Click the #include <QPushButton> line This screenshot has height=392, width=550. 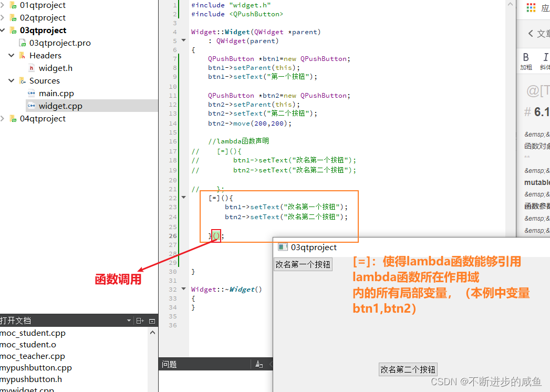click(x=237, y=14)
